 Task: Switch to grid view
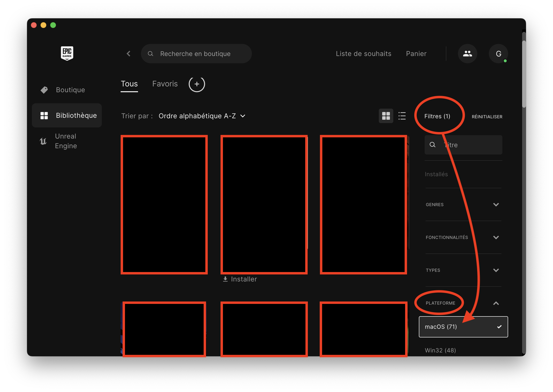(386, 116)
